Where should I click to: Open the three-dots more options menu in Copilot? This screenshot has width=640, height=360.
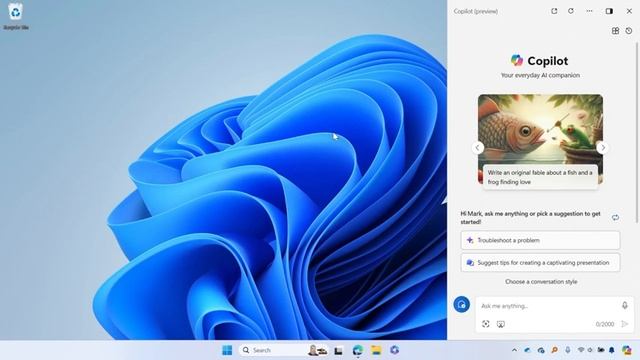point(589,11)
